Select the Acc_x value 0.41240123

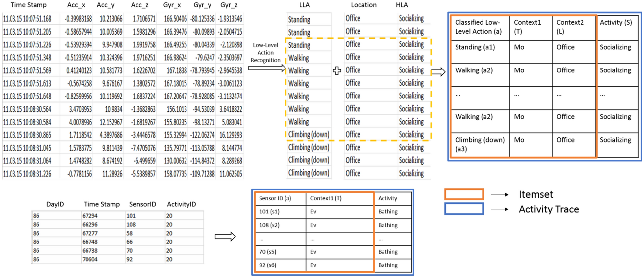pos(79,71)
